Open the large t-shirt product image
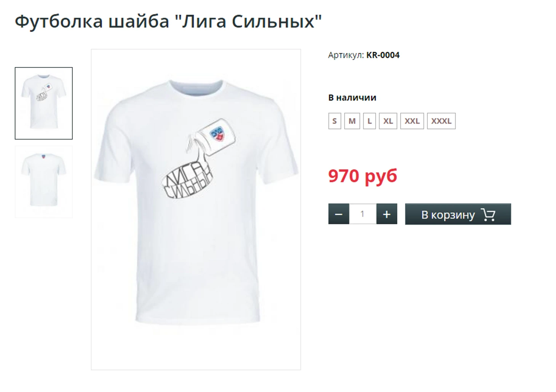This screenshot has width=556, height=392. coord(196,209)
